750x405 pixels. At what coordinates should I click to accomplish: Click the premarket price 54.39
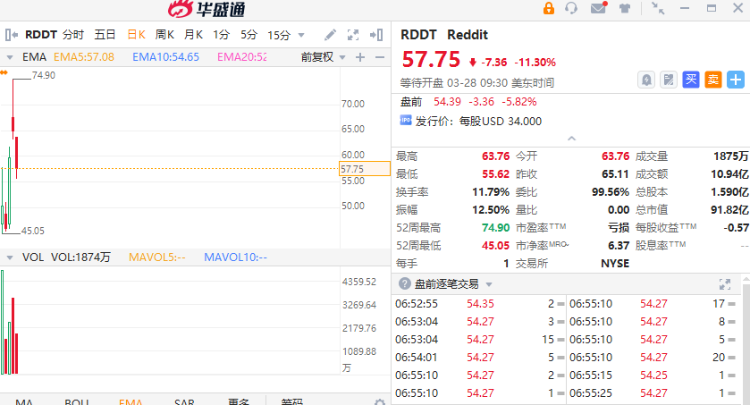tap(447, 102)
